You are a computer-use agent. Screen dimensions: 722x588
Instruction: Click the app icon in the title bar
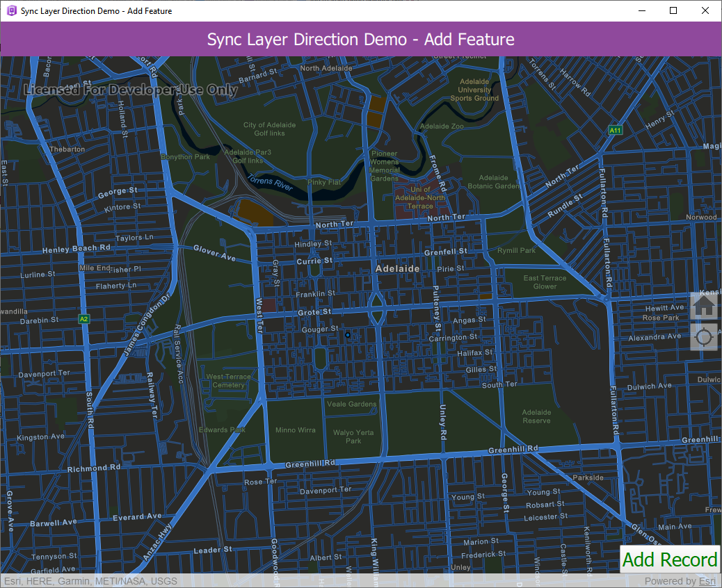point(12,10)
